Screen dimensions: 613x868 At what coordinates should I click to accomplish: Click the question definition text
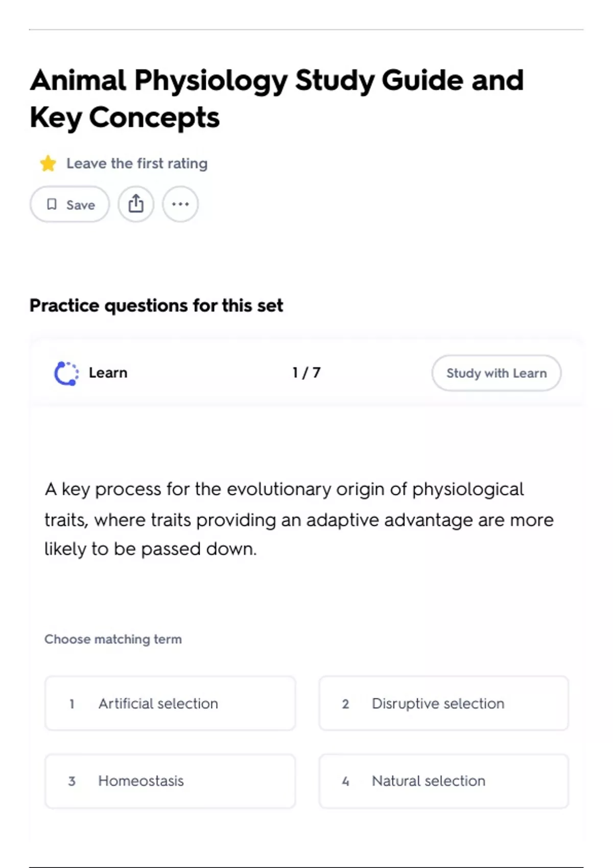pos(299,519)
